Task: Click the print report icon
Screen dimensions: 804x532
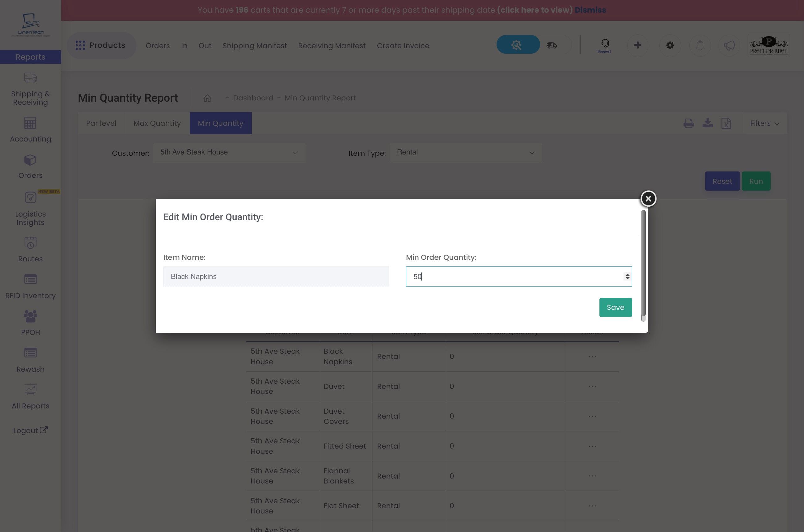Action: 688,123
